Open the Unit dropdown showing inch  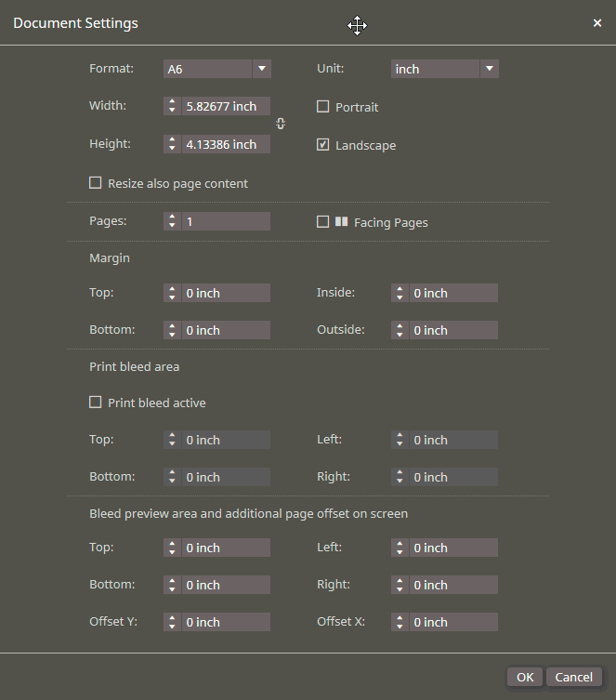click(445, 69)
